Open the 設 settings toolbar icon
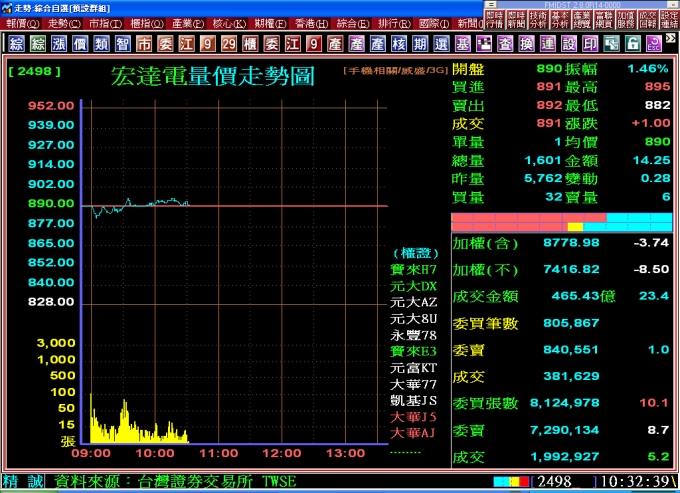Image resolution: width=680 pixels, height=493 pixels. pyautogui.click(x=569, y=44)
